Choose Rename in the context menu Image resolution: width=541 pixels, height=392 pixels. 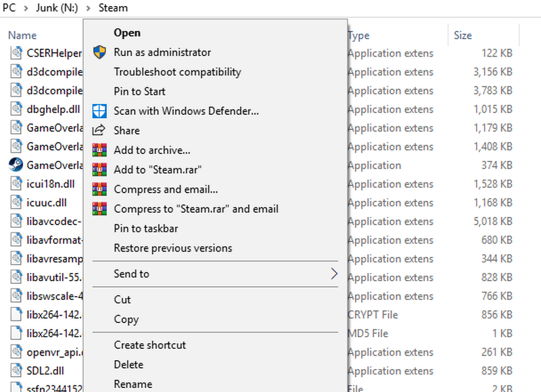tap(133, 384)
